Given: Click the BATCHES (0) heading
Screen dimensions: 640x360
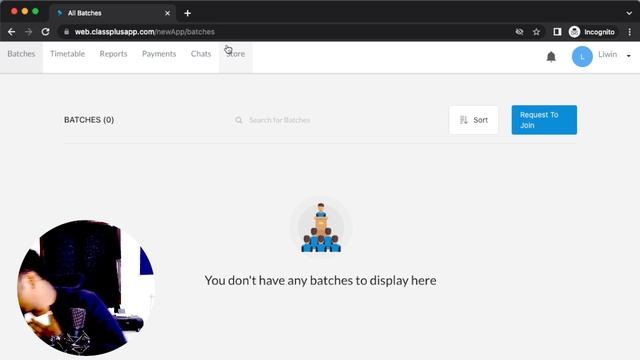Looking at the screenshot, I should 89,120.
